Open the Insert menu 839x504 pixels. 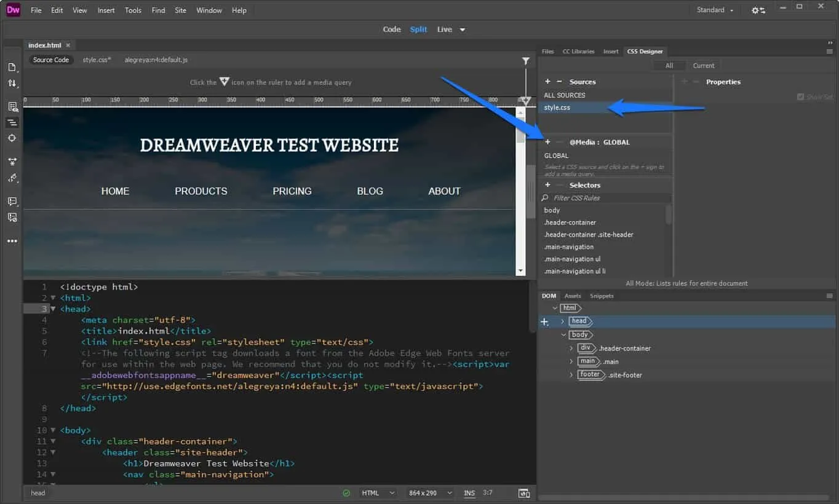click(106, 10)
